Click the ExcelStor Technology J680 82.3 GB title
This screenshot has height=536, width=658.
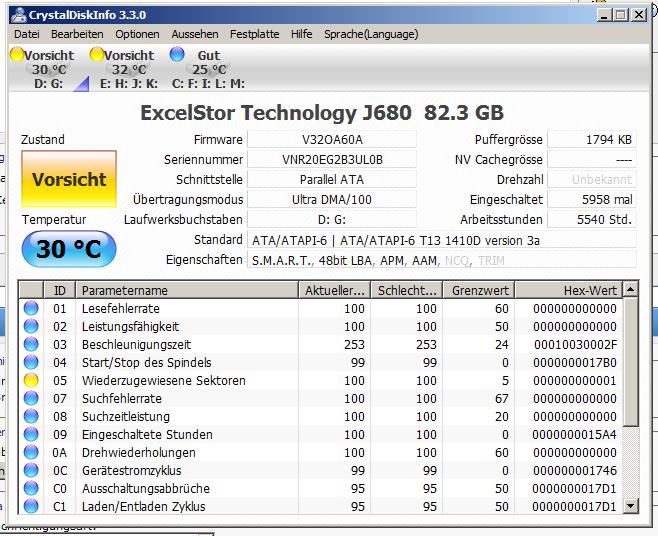[x=322, y=112]
